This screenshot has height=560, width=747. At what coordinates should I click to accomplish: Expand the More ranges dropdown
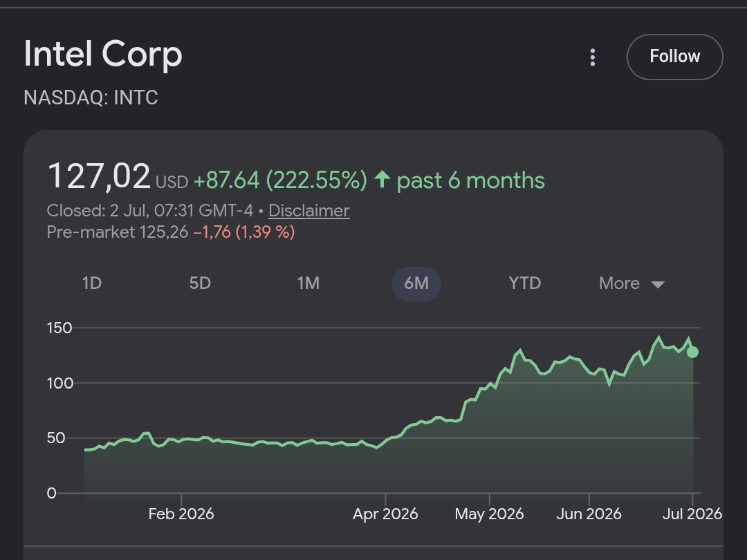click(x=631, y=283)
